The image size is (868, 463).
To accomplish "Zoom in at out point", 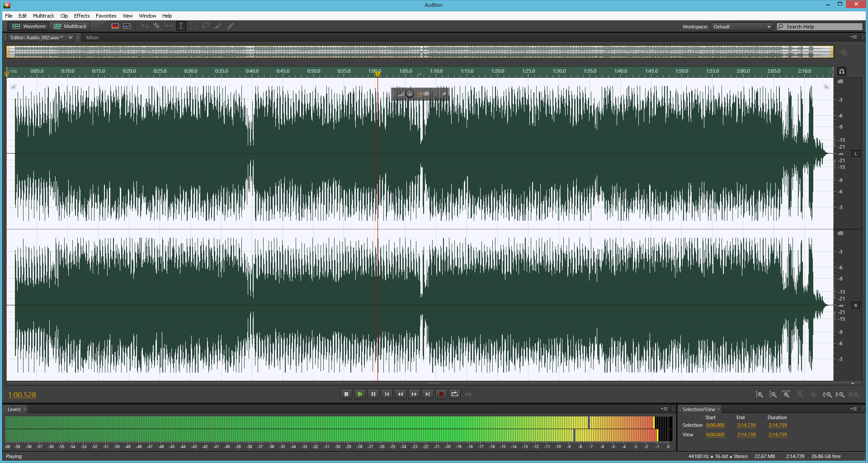I will tap(840, 395).
